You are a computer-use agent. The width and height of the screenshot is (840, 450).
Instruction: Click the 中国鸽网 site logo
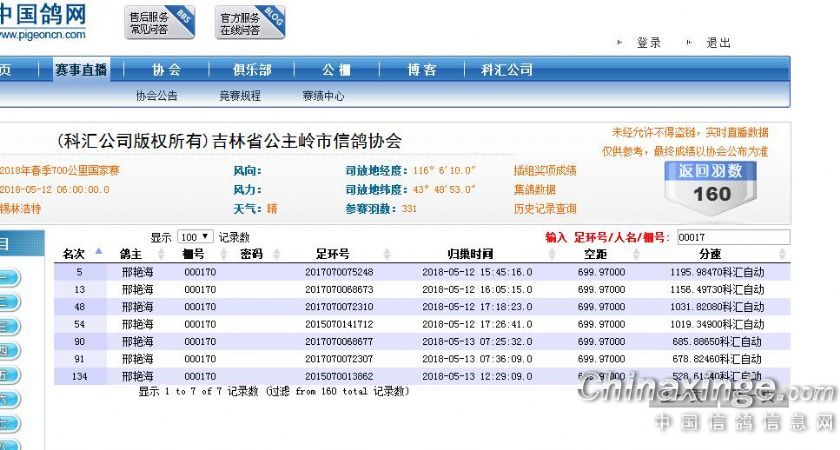(43, 22)
